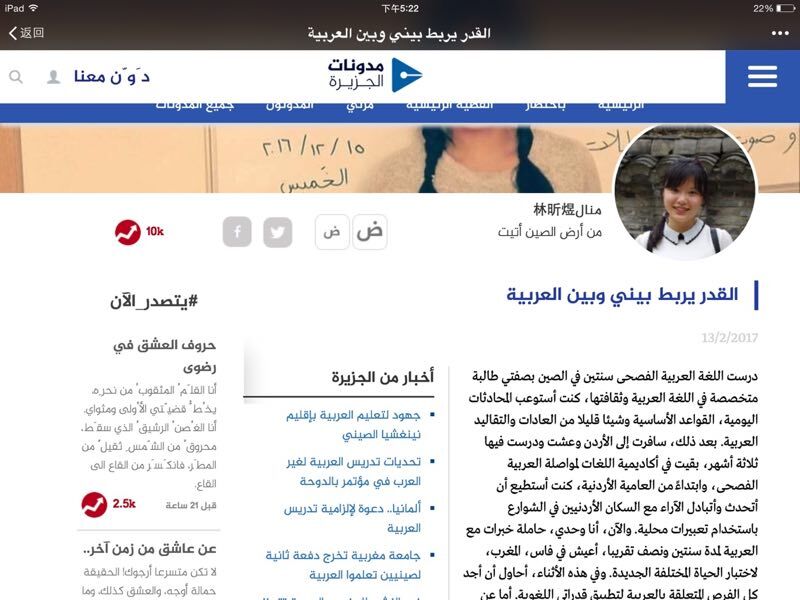Viewport: 800px width, 600px height.
Task: Click the red 2.5k trending icon
Action: 94,504
